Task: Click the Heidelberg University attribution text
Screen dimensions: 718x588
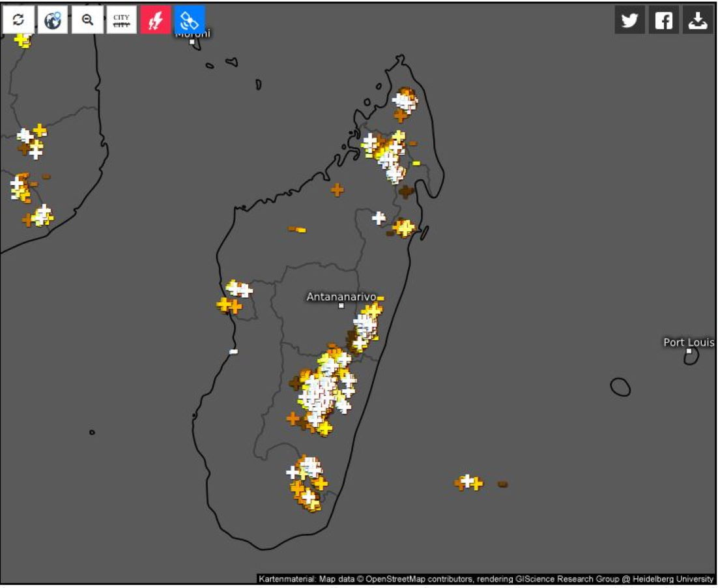Action: [672, 579]
